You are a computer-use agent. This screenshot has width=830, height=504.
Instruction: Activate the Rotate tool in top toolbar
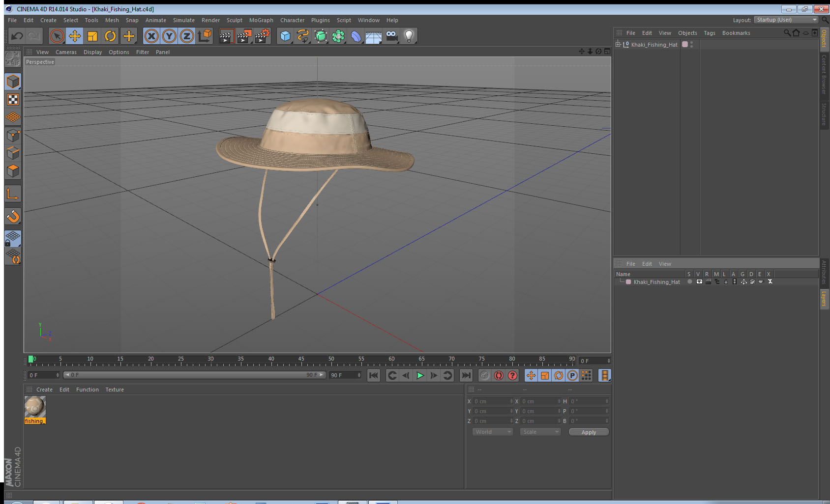110,36
